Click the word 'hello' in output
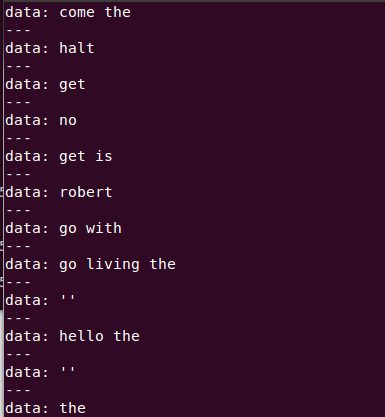385x417 pixels. [x=82, y=336]
